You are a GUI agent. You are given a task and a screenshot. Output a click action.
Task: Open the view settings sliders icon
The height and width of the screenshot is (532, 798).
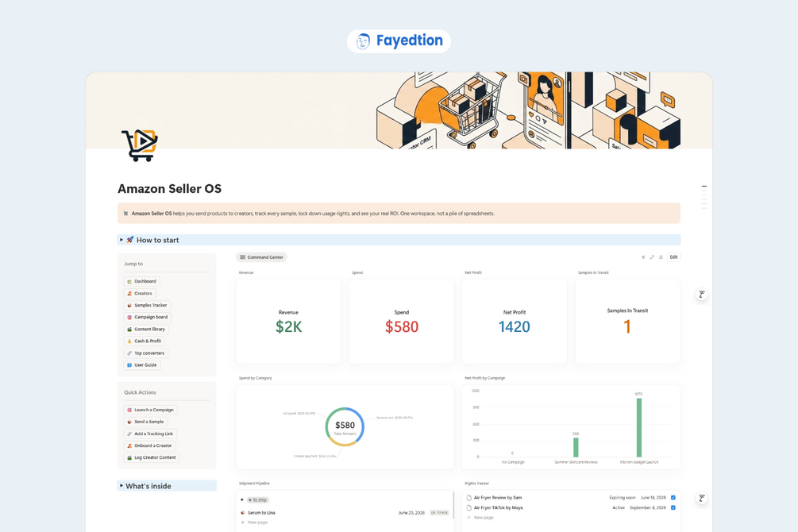(x=661, y=257)
